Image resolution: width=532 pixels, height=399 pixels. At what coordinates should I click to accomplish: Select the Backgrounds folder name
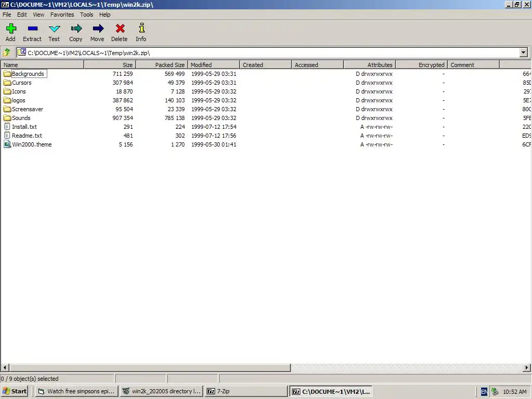pyautogui.click(x=28, y=74)
